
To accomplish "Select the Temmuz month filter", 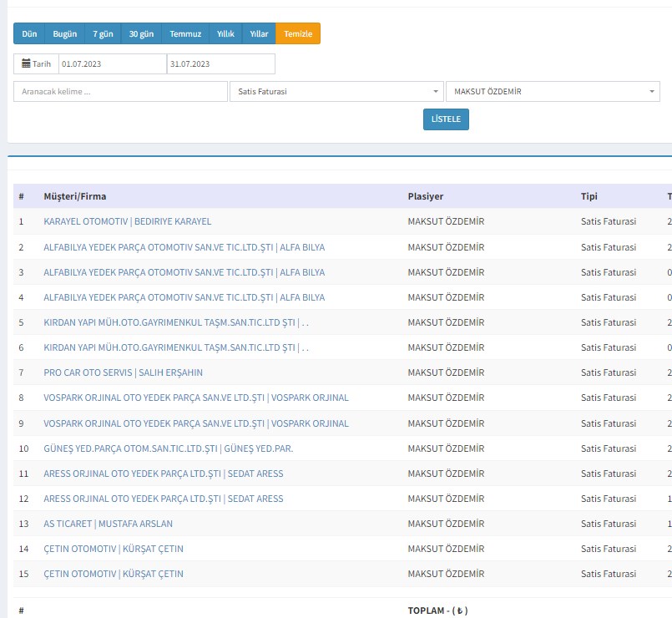I will tap(185, 33).
